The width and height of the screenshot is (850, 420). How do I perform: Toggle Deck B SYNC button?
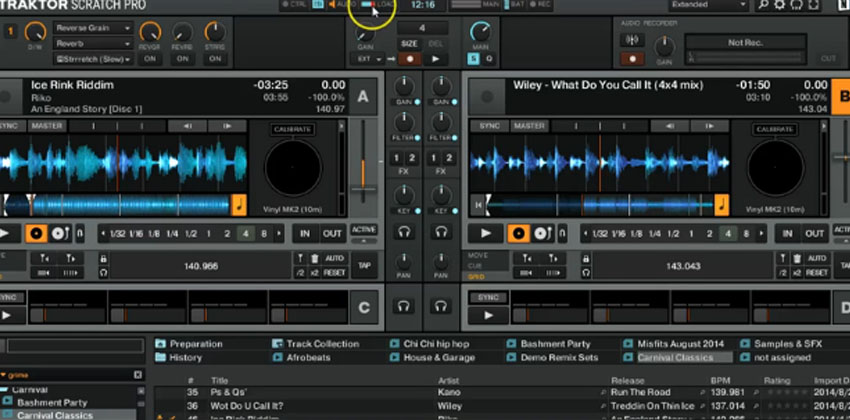click(488, 126)
